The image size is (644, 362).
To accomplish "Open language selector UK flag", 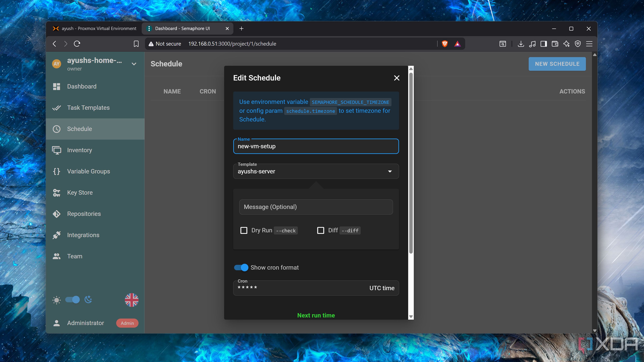I will point(131,300).
